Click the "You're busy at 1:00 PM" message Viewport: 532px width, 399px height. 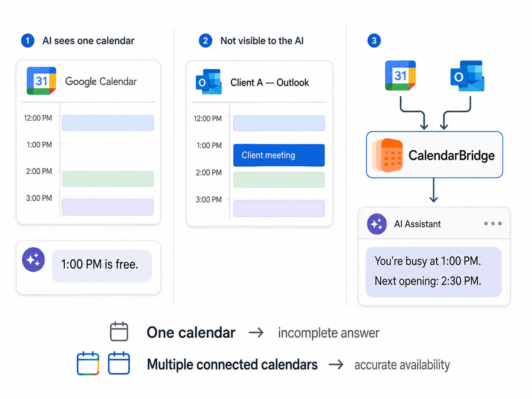click(x=428, y=261)
